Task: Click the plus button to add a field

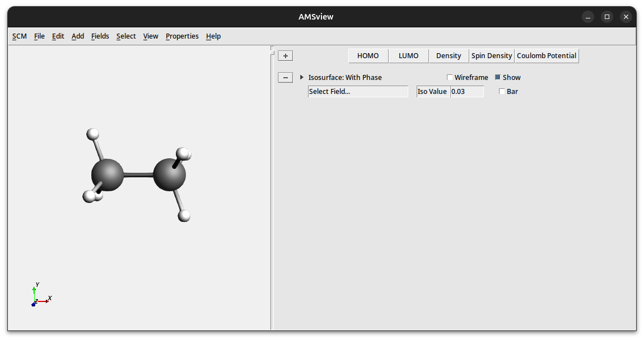Action: (x=285, y=56)
